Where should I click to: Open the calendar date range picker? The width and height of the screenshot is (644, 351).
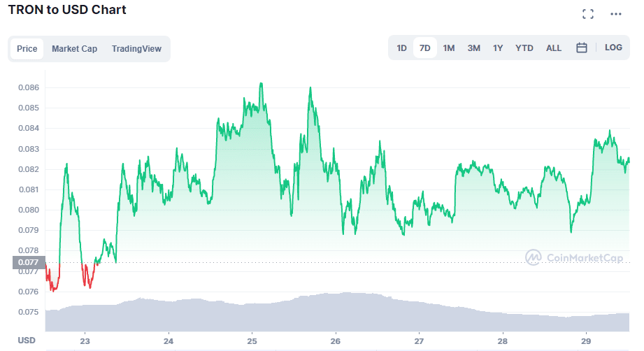pyautogui.click(x=581, y=48)
